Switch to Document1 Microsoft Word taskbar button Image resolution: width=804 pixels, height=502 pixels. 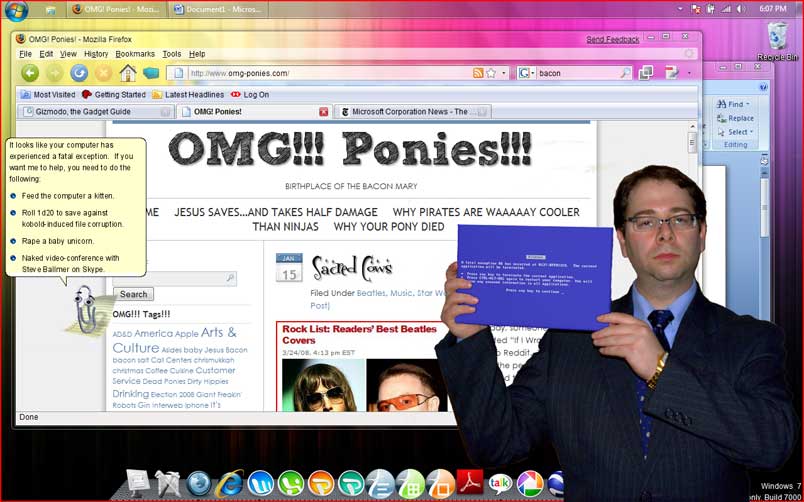[x=218, y=9]
